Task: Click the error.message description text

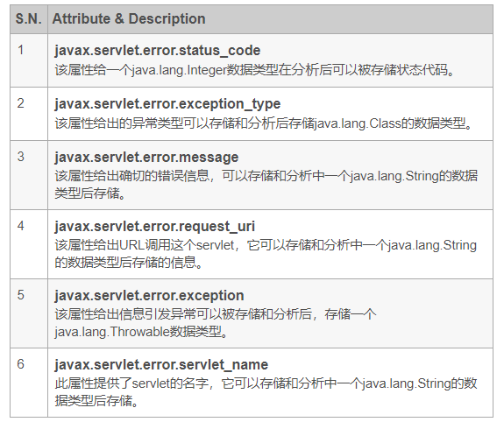Action: coord(266,185)
